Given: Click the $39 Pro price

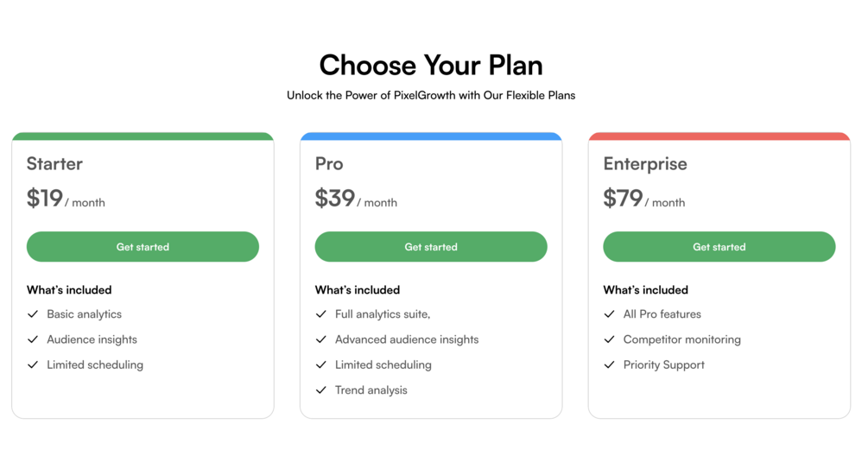Looking at the screenshot, I should (335, 199).
